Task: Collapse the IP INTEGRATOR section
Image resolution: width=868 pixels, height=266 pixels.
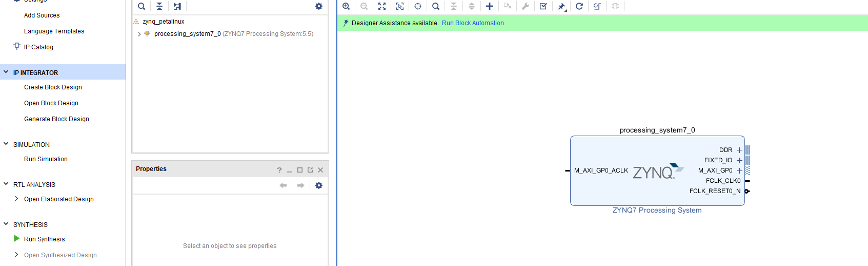Action: coord(6,72)
